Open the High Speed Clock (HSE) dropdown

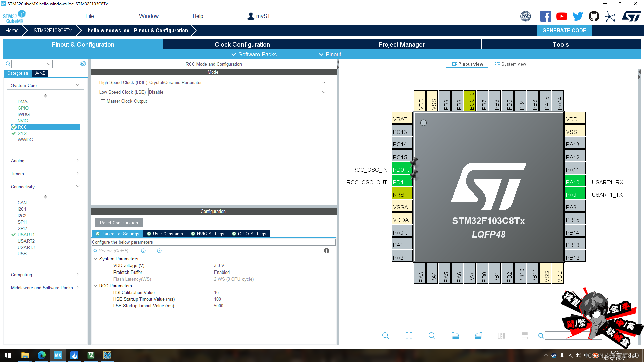click(323, 82)
